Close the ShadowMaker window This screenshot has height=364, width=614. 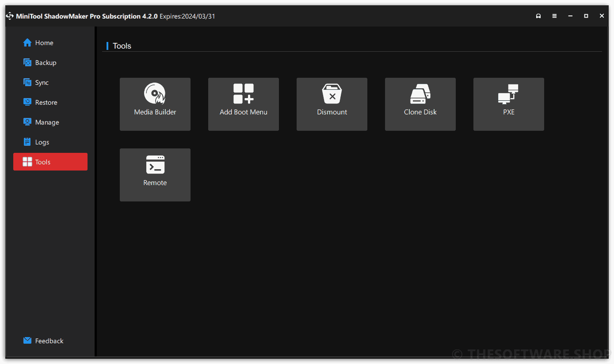pyautogui.click(x=602, y=16)
